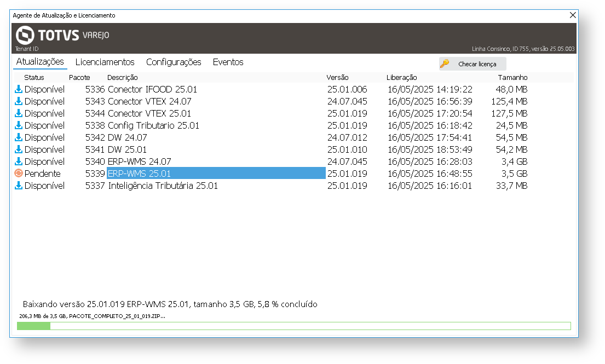Image resolution: width=605 pixels, height=364 pixels.
Task: Select the Conector VTEX 25.01 description
Action: click(x=149, y=113)
